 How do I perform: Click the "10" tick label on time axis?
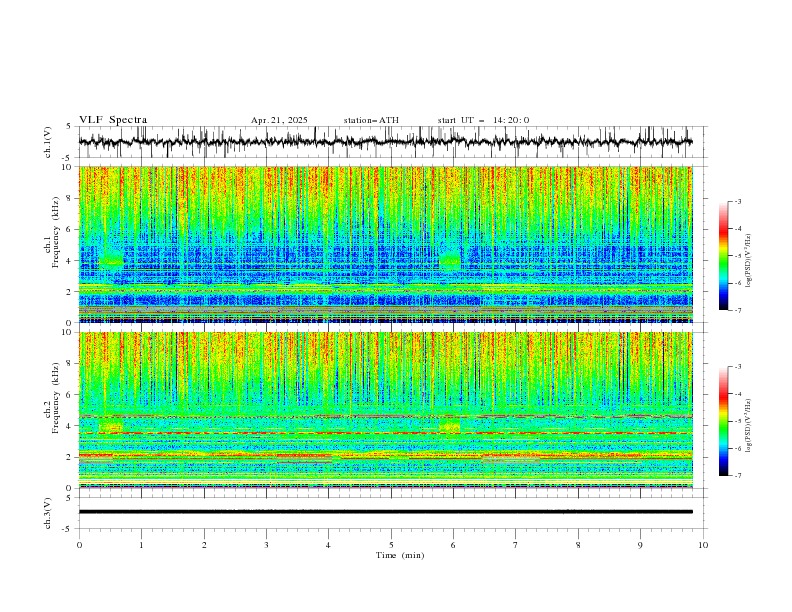tap(703, 545)
